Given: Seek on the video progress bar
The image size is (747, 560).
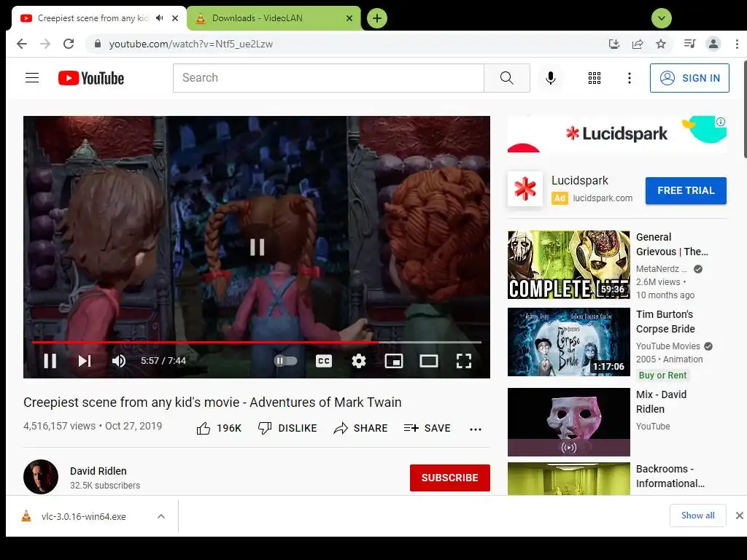Looking at the screenshot, I should pos(256,342).
